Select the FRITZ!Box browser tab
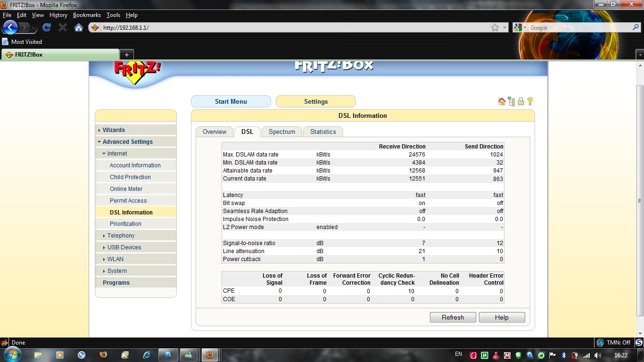644x362 pixels. 60,55
